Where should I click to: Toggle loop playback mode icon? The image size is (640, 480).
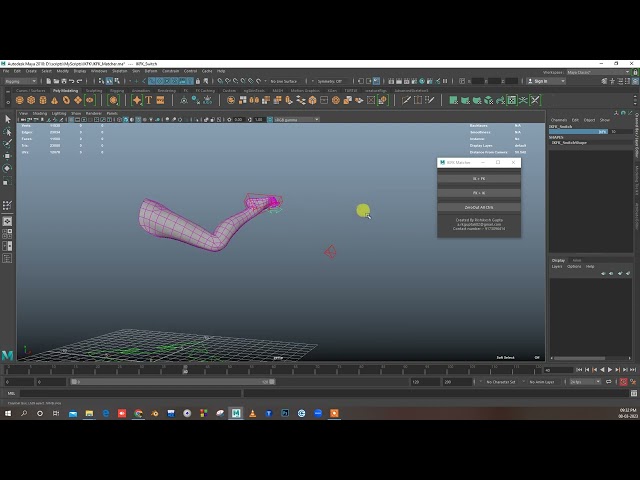coord(609,382)
